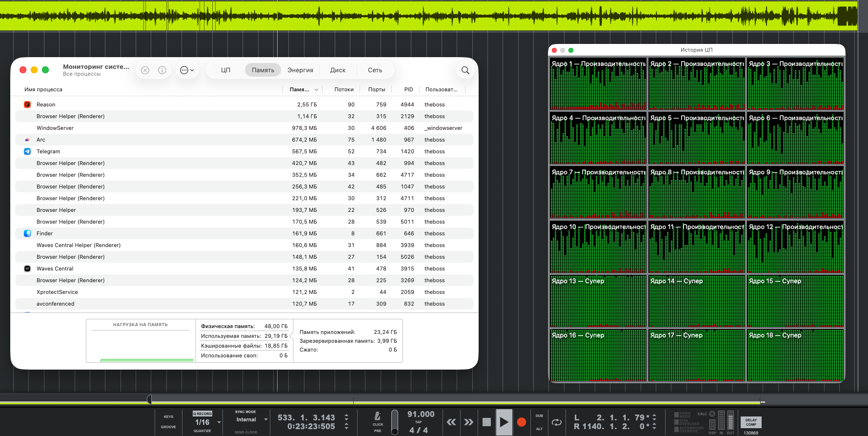Toggle the loop playback button
The image size is (868, 436).
point(556,422)
